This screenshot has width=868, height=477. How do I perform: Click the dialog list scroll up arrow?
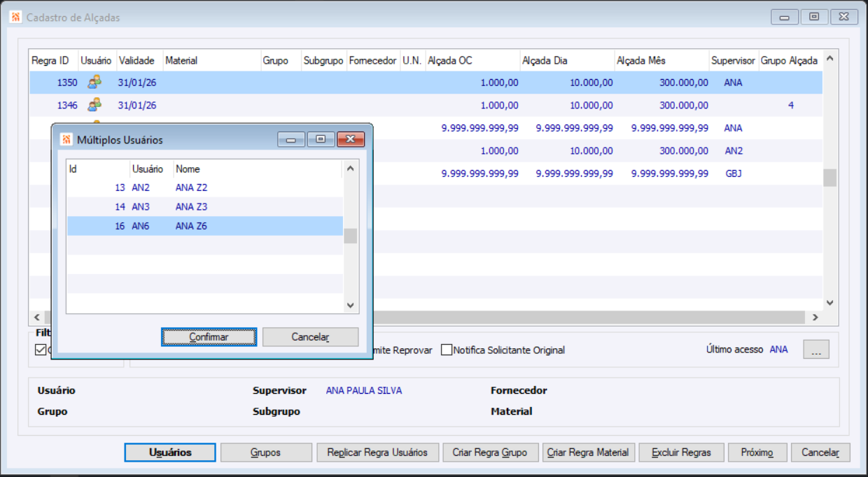pos(351,169)
